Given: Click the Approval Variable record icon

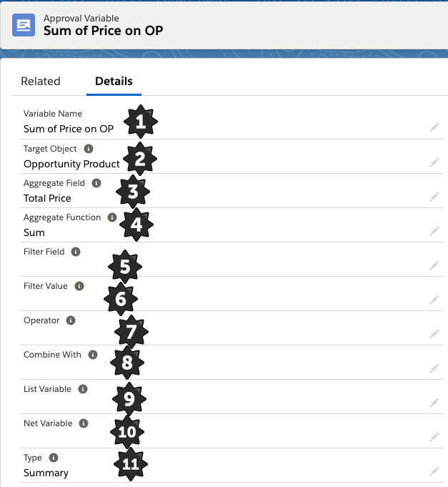Looking at the screenshot, I should click(23, 25).
